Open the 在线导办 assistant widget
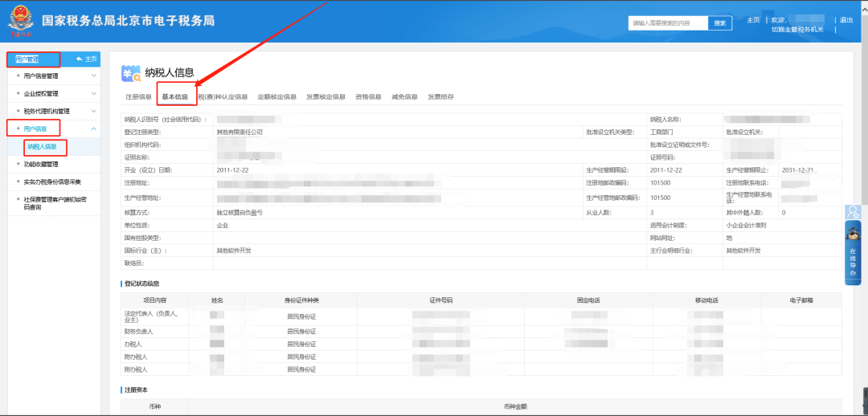 853,251
